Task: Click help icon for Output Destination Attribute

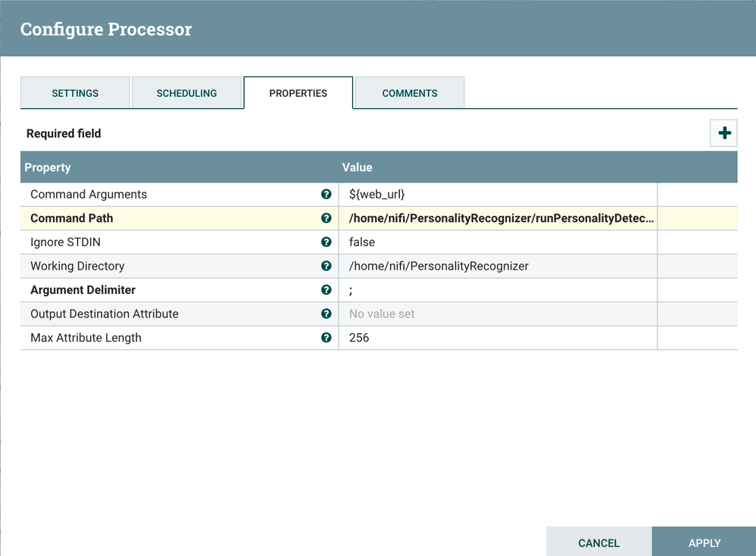Action: (326, 314)
